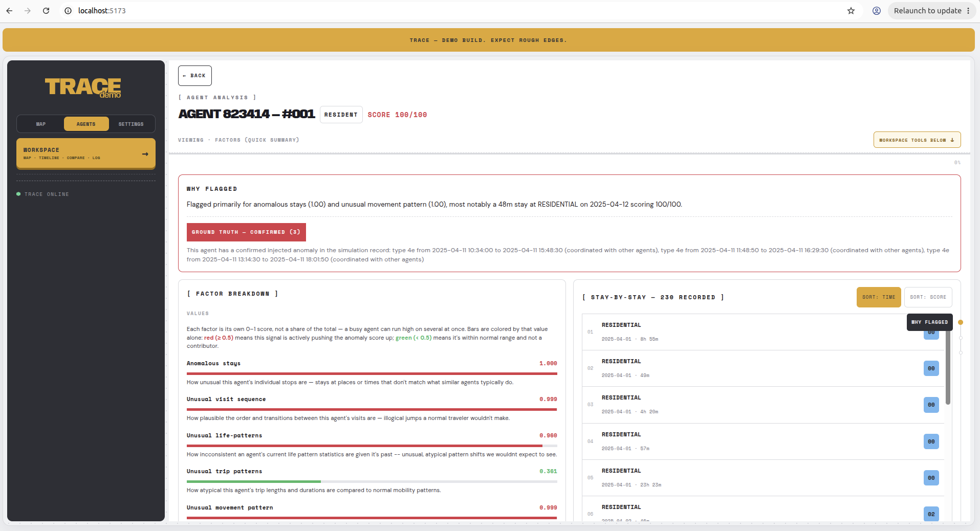980x531 pixels.
Task: Click the Unusual movement pattern label
Action: tap(230, 508)
